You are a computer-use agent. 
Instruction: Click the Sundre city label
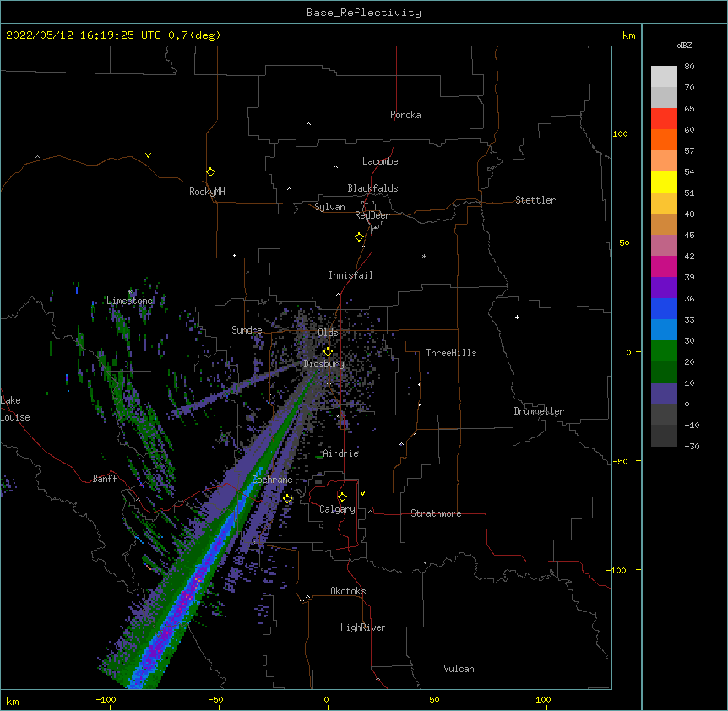pos(247,330)
